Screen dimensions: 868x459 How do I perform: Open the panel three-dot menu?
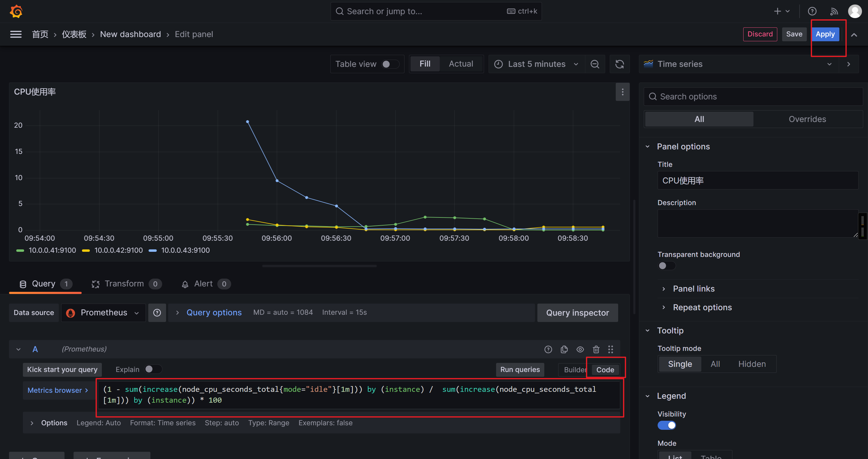[x=622, y=92]
